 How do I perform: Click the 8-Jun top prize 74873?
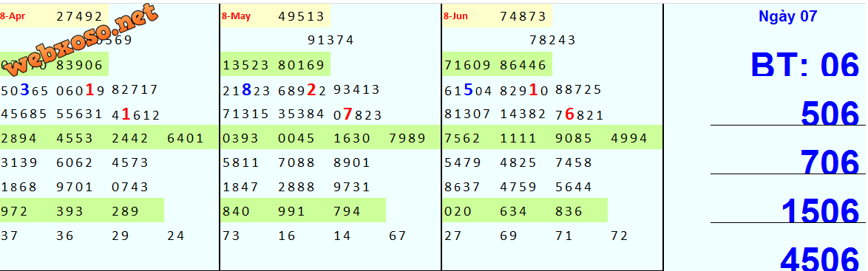523,16
